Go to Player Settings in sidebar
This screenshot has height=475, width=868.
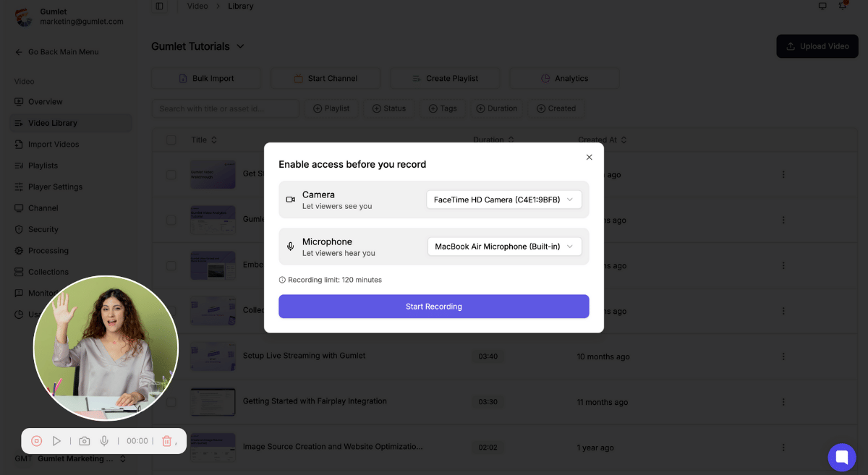(x=55, y=187)
